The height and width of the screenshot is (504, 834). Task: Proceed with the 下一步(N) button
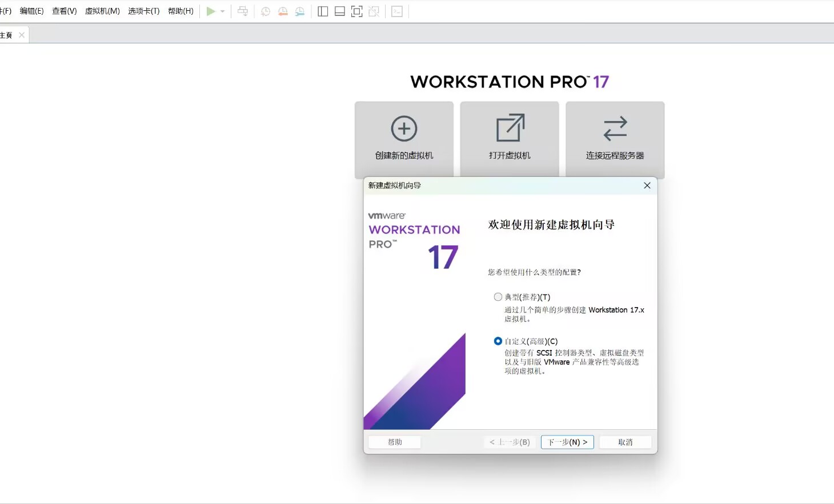tap(567, 442)
